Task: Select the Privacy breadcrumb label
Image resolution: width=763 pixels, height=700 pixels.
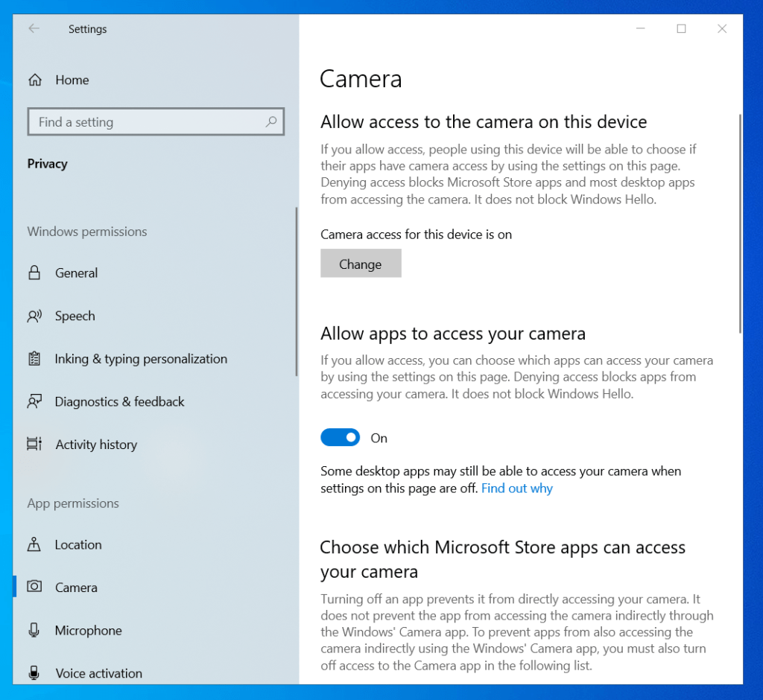Action: pos(47,163)
